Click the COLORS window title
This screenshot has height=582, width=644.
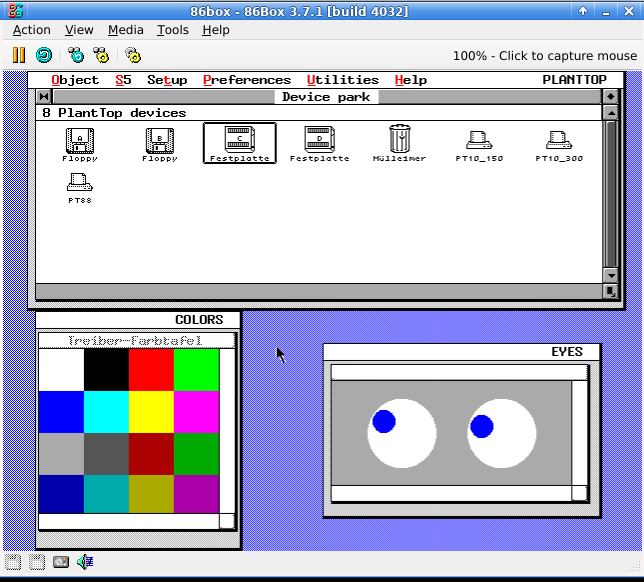(199, 320)
